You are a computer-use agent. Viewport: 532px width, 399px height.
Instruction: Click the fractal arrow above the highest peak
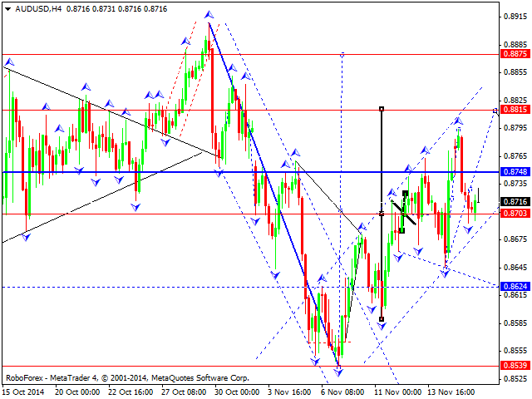coord(208,15)
